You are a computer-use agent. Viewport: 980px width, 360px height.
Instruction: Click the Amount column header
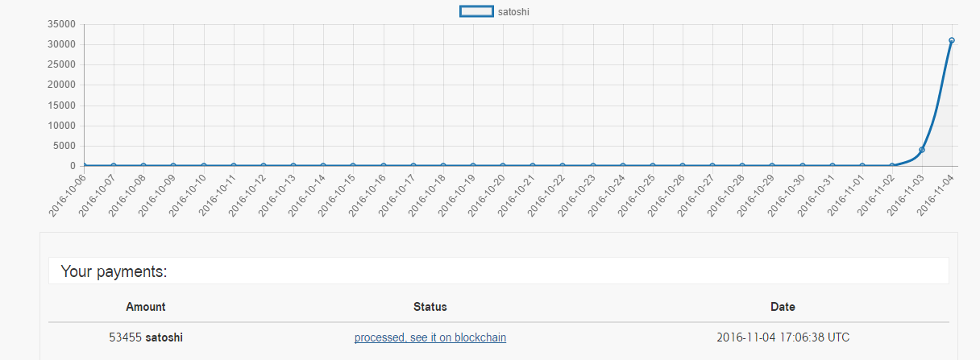(146, 307)
